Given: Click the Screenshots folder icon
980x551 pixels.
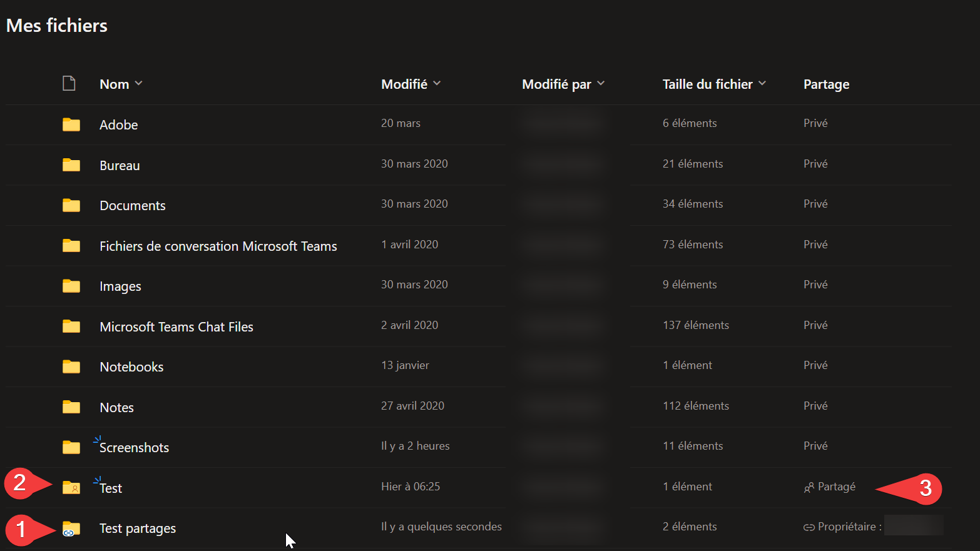Looking at the screenshot, I should pyautogui.click(x=71, y=447).
